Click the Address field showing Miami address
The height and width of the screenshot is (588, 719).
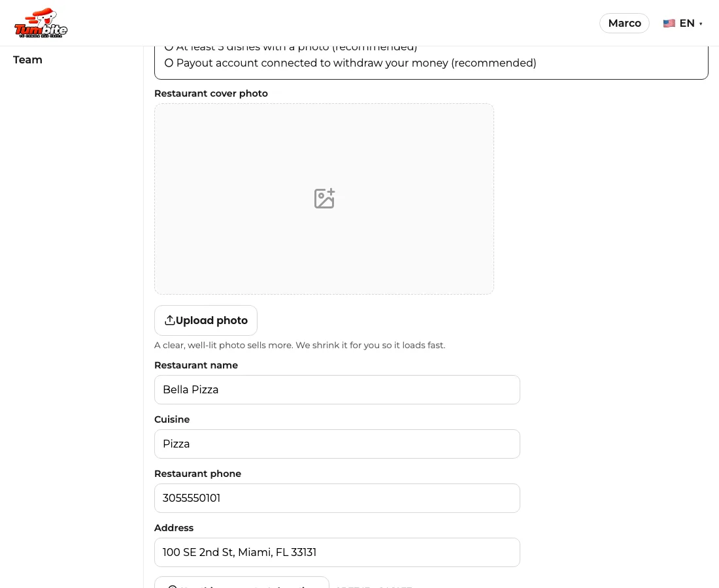(x=337, y=552)
